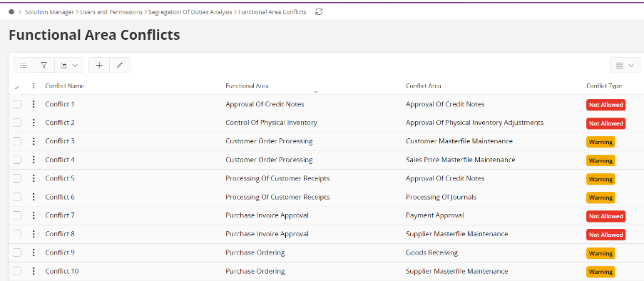Go to Users and Permissions breadcrumb
Viewport: 644px width, 281px height.
[x=111, y=12]
